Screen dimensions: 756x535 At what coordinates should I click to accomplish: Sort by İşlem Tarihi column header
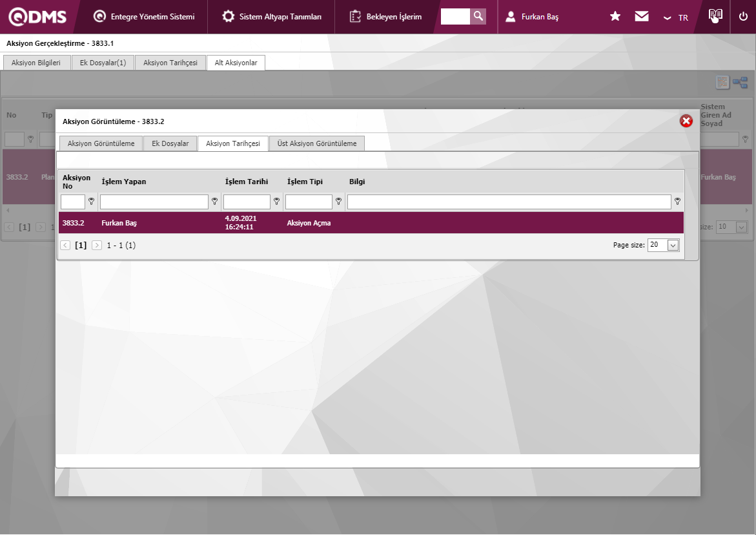tap(247, 182)
